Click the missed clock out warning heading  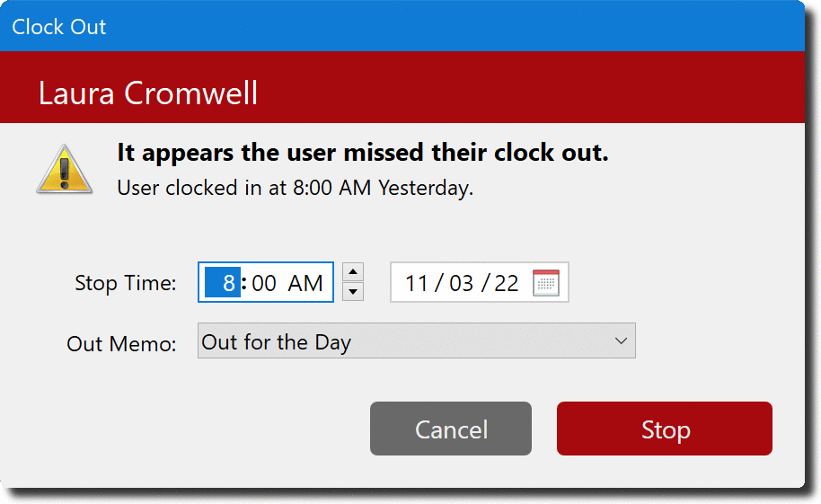click(x=363, y=153)
